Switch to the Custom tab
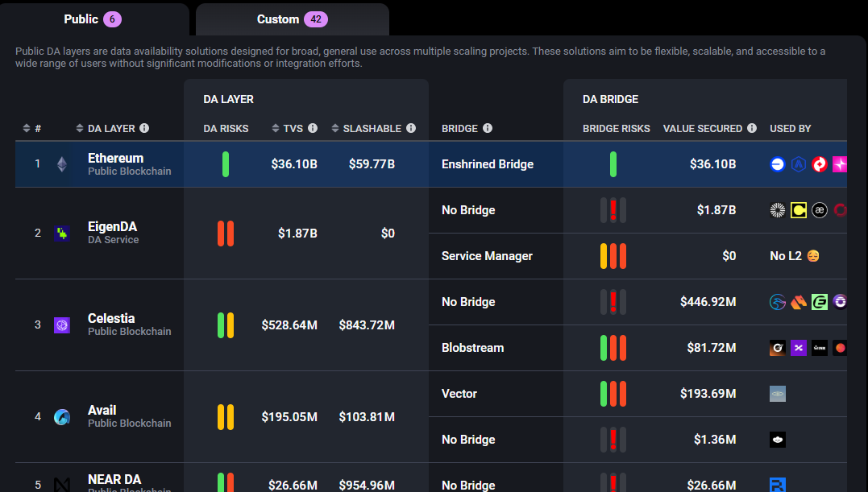This screenshot has width=868, height=492. 293,19
